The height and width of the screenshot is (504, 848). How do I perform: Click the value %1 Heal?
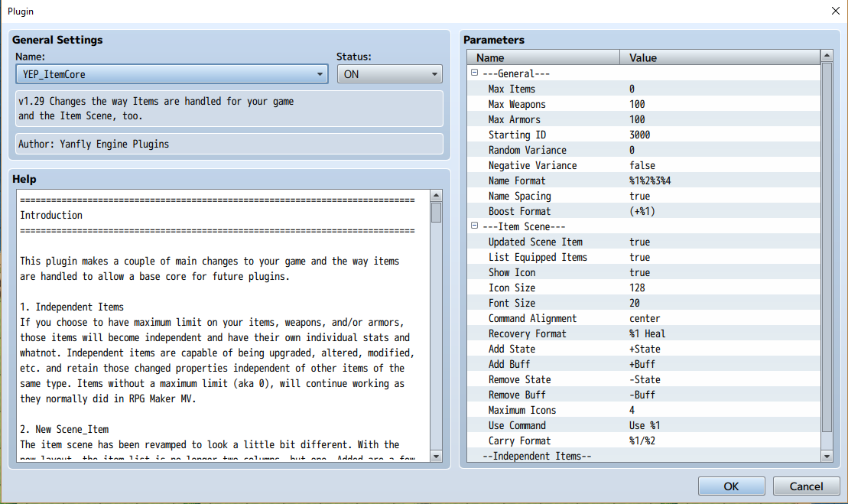[x=648, y=333]
